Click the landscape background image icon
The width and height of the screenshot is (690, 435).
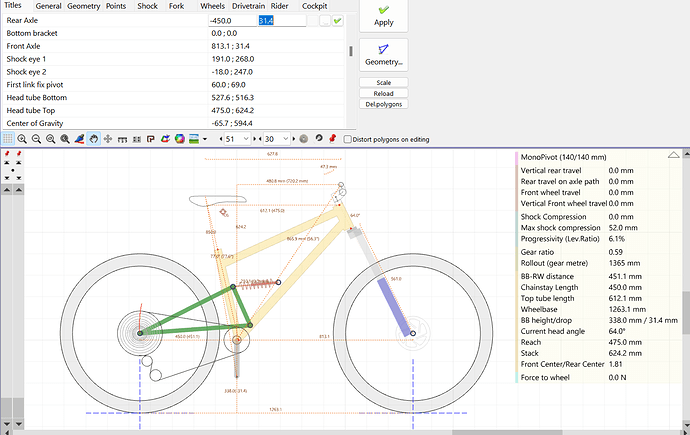(194, 139)
